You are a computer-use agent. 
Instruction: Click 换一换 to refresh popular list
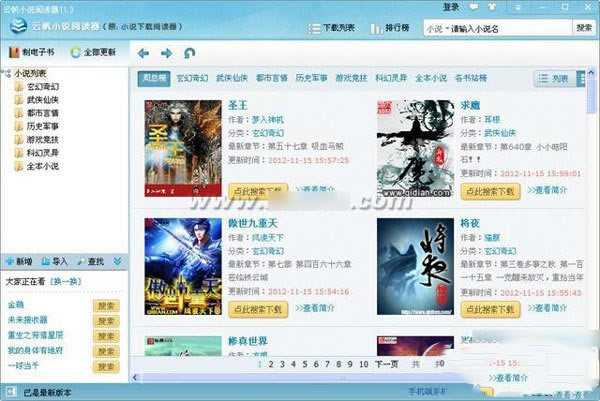point(65,282)
